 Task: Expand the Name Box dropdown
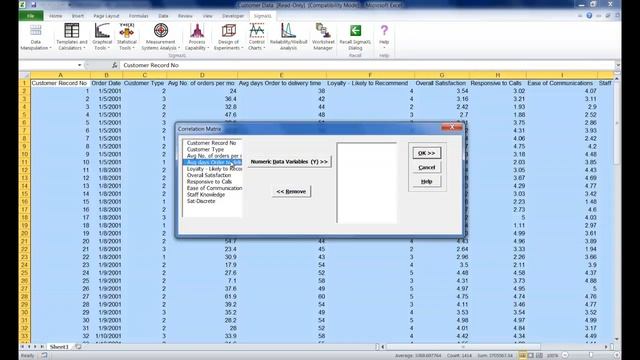pyautogui.click(x=79, y=65)
